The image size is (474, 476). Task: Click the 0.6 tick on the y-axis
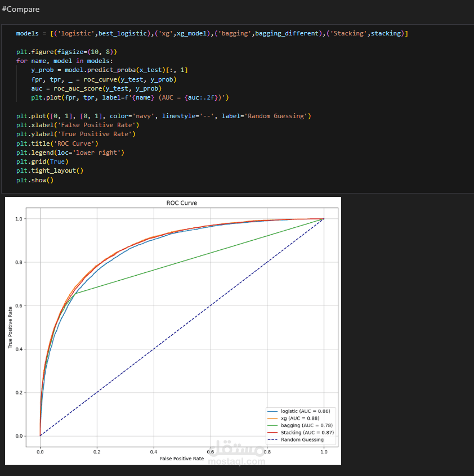point(19,306)
